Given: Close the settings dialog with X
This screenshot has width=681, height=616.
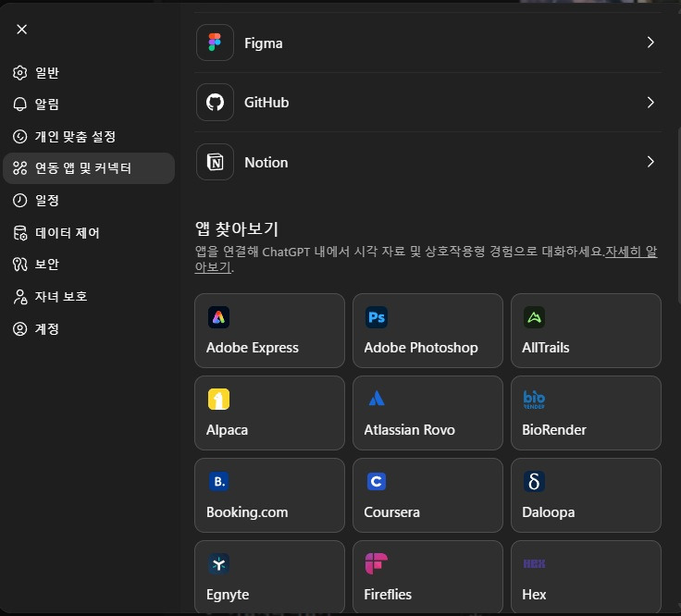Looking at the screenshot, I should pyautogui.click(x=21, y=29).
